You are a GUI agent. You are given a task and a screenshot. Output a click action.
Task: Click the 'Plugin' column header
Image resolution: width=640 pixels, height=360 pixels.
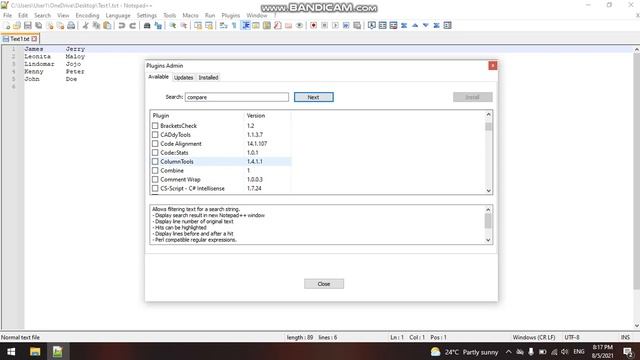point(161,116)
